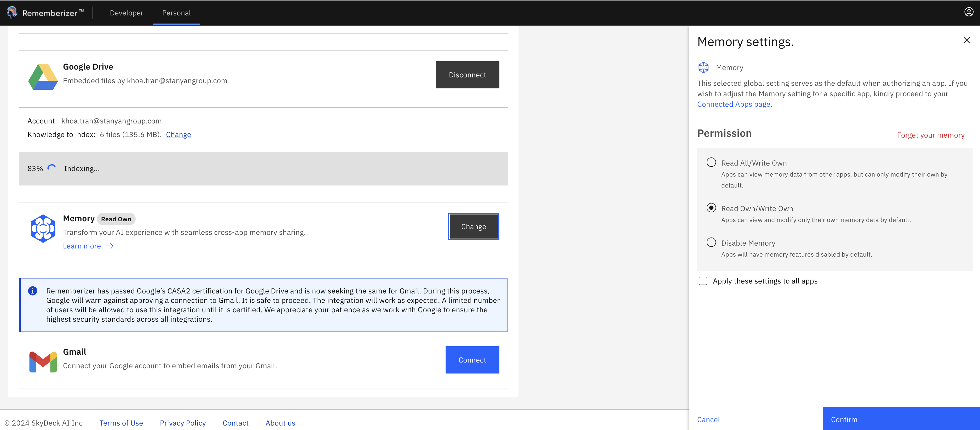Click the Rememberizer brain logo
Screen dimensions: 980x430
13,12
